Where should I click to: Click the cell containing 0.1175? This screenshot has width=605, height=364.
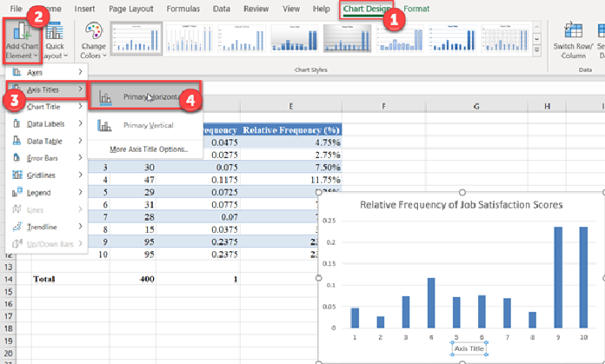[x=198, y=180]
